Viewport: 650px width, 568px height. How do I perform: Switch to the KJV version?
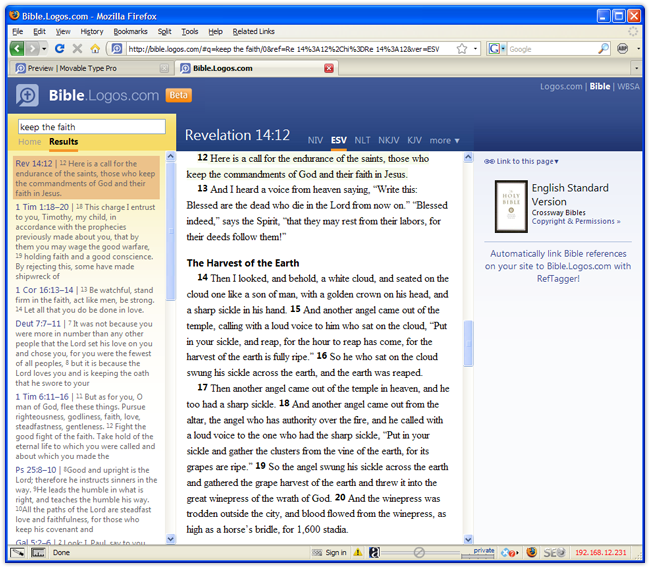tap(414, 140)
